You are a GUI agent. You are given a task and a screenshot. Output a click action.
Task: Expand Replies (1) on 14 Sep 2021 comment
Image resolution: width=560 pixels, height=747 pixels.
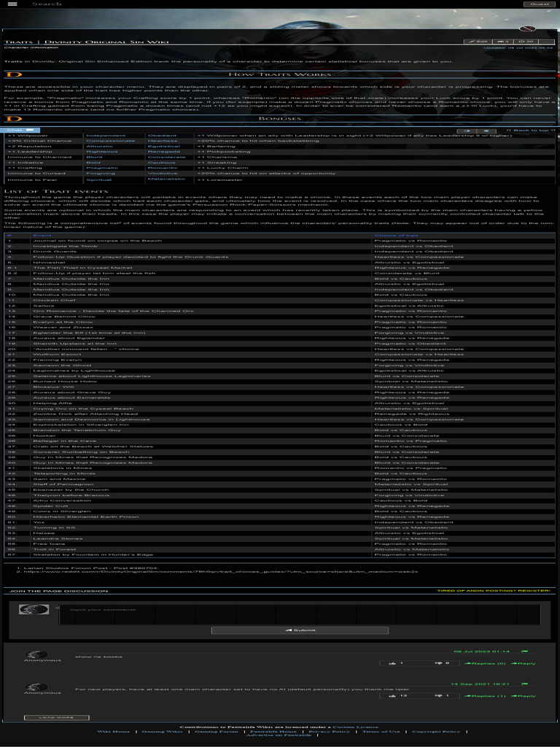(x=485, y=696)
